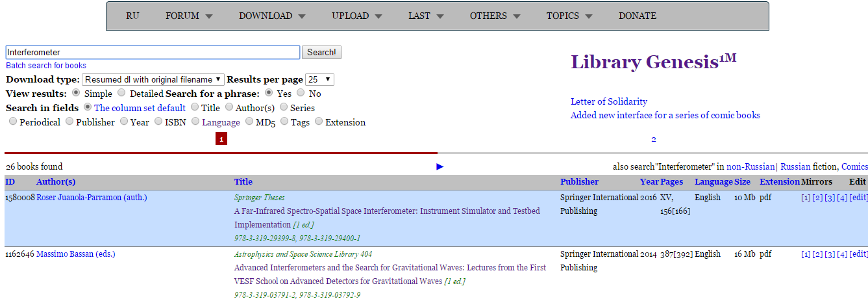Click the Search! button
The height and width of the screenshot is (299, 868).
click(322, 52)
